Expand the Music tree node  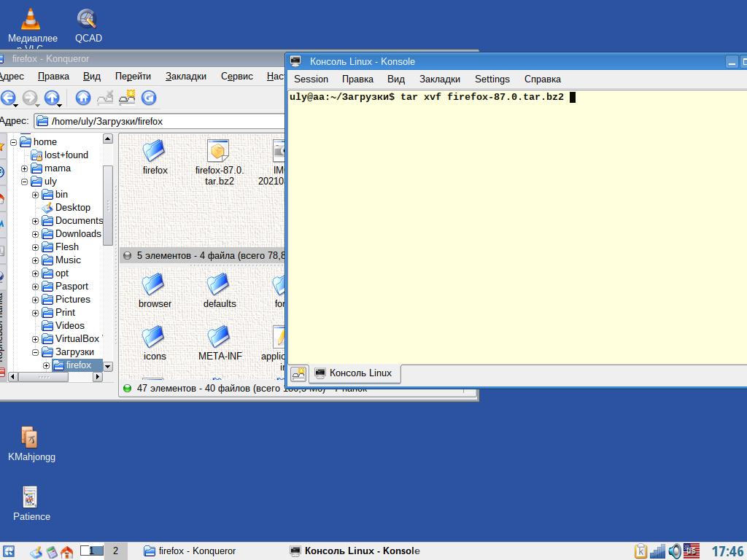pyautogui.click(x=35, y=260)
